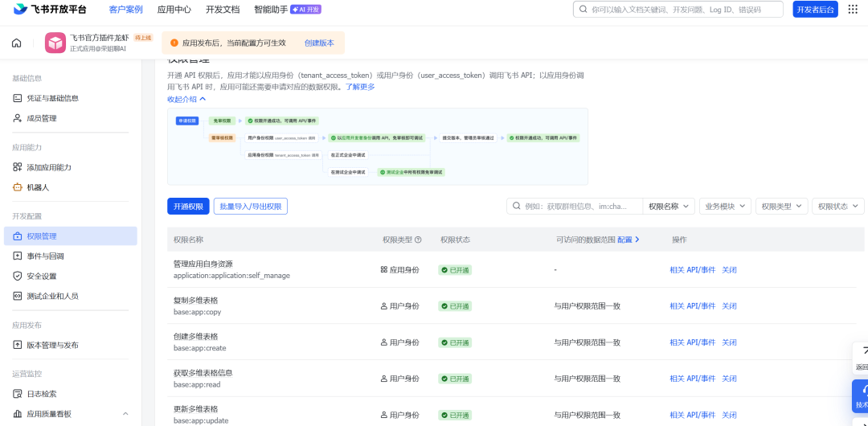The height and width of the screenshot is (426, 868).
Task: Open the apps grid icon at top right
Action: coord(853,10)
